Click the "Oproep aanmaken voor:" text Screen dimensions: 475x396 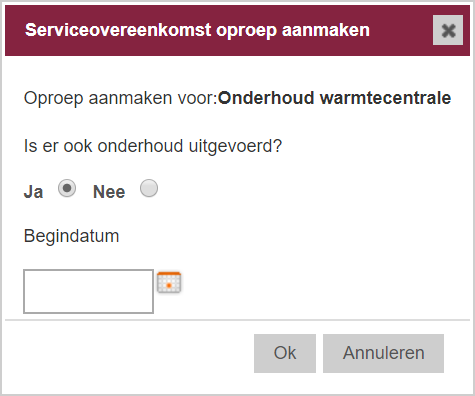[x=121, y=99]
